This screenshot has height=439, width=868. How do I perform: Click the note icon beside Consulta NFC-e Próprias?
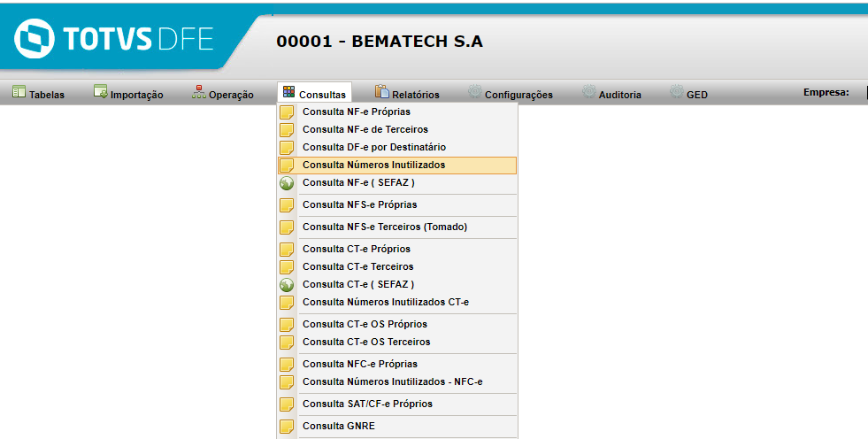tap(287, 365)
